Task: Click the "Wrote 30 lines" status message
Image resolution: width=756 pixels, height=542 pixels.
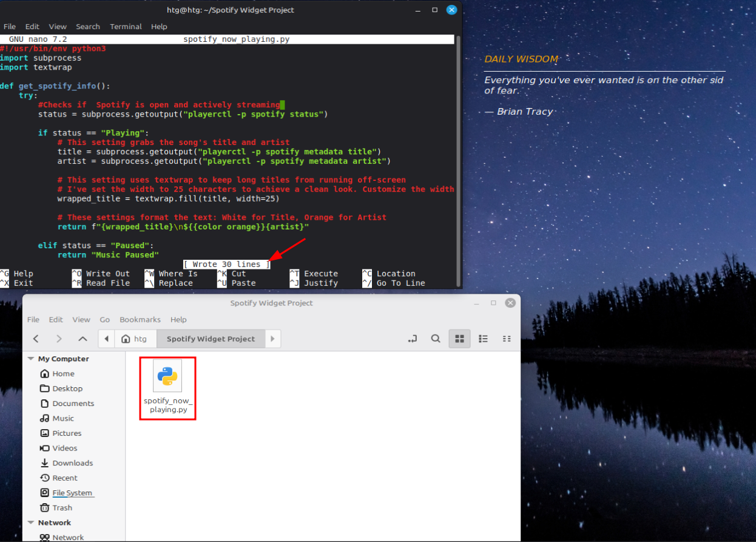Action: (227, 264)
